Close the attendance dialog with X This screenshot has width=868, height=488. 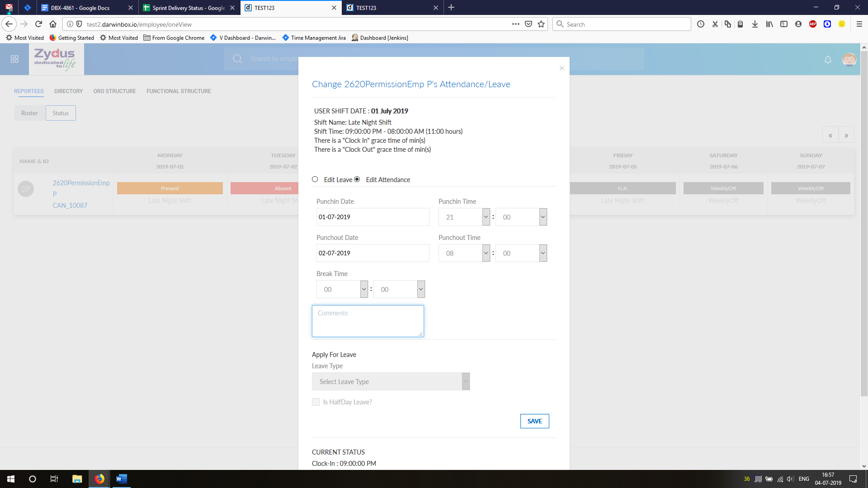[561, 68]
